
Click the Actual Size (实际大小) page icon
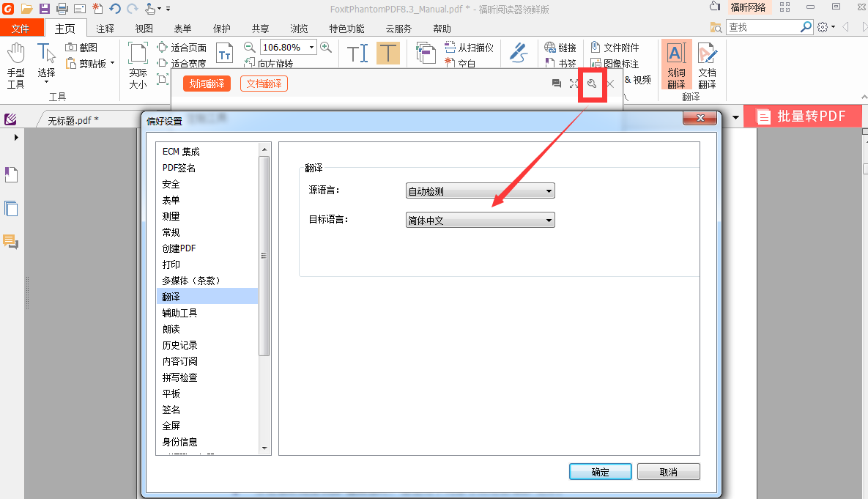click(138, 53)
